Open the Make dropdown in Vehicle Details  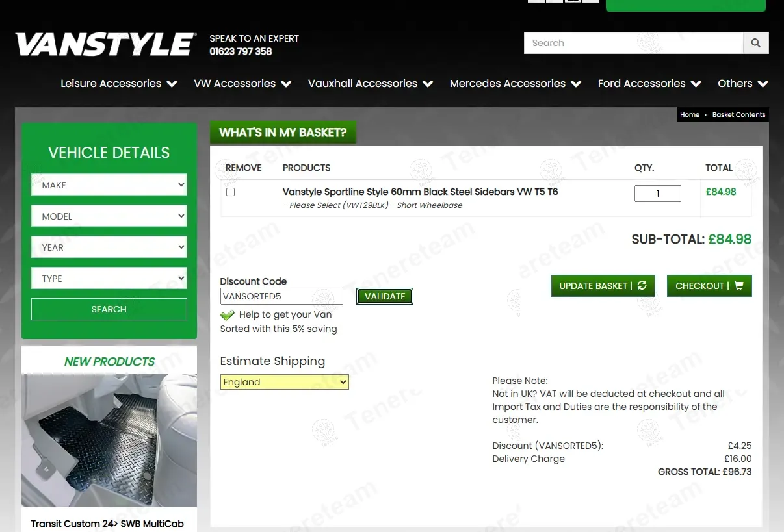coord(109,185)
